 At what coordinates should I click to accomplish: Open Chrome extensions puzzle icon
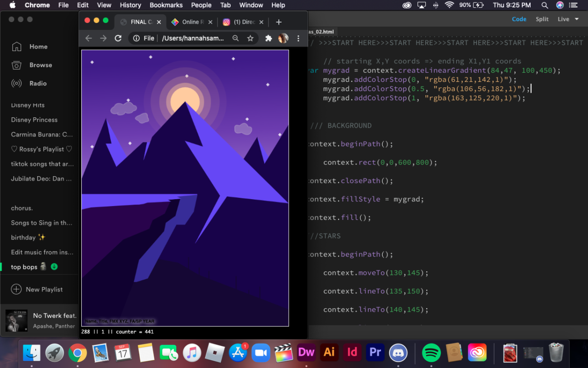(x=269, y=38)
